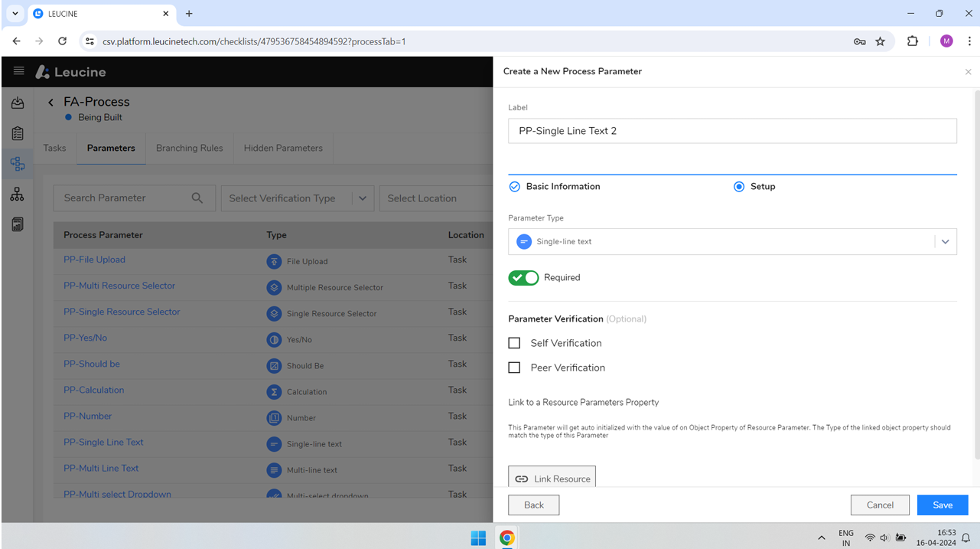Open the PP-File Upload parameter link
Viewport: 980px width, 549px height.
pos(94,260)
